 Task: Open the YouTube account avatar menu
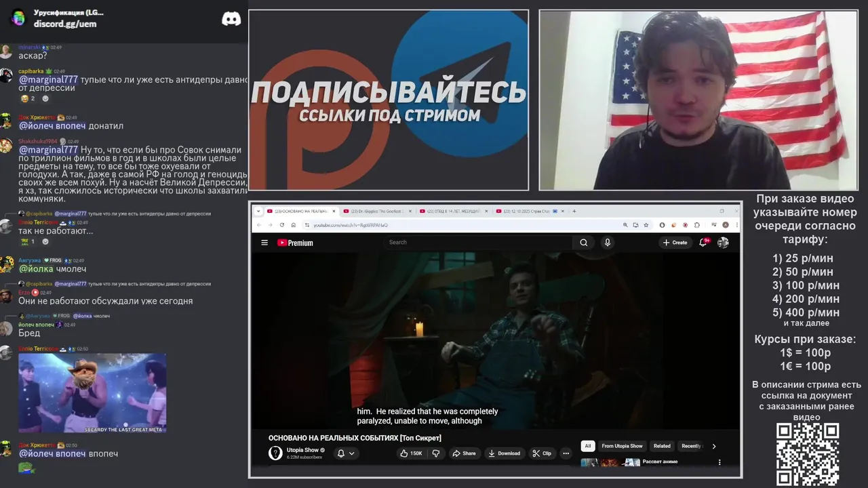point(723,242)
